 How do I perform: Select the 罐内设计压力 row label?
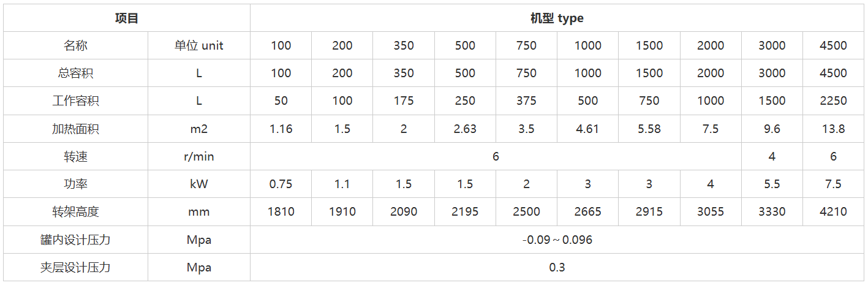point(75,240)
